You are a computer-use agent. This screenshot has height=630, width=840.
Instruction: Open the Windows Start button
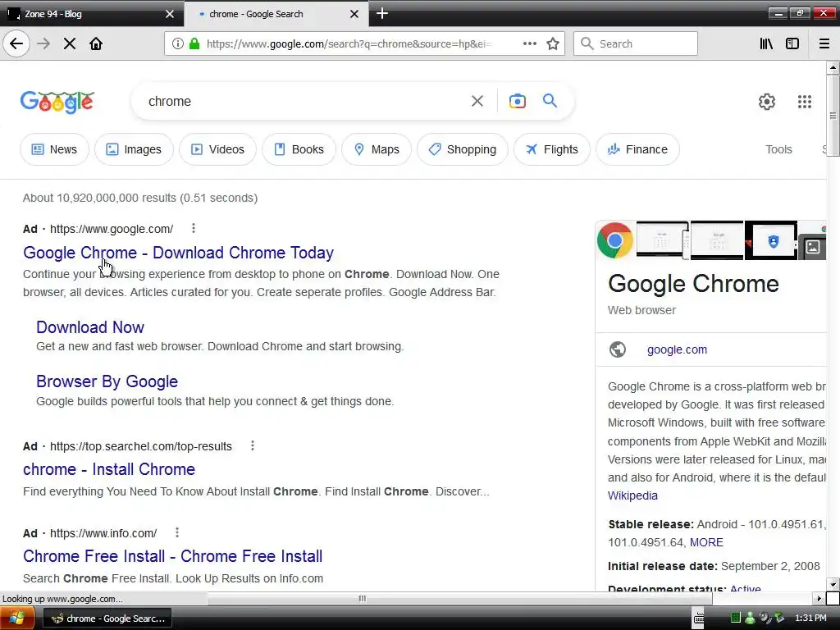click(x=17, y=619)
